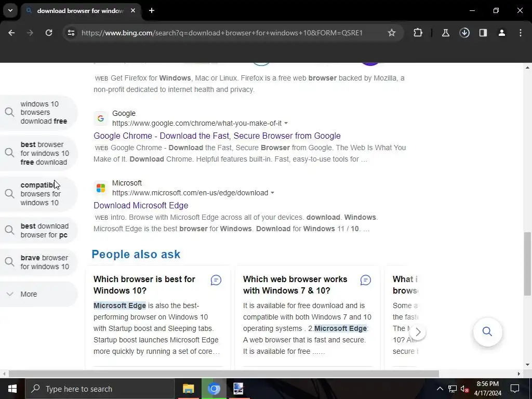
Task: Open the Extensions puzzle icon
Action: [x=418, y=33]
